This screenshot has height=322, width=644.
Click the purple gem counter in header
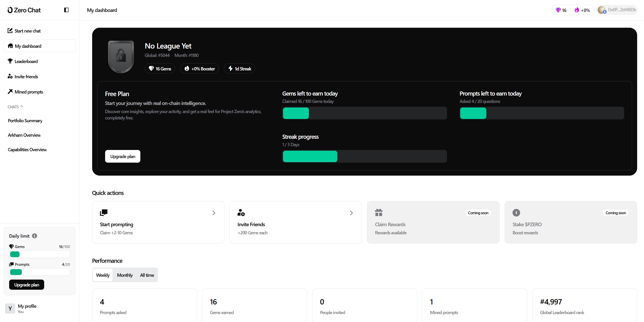[x=561, y=10]
